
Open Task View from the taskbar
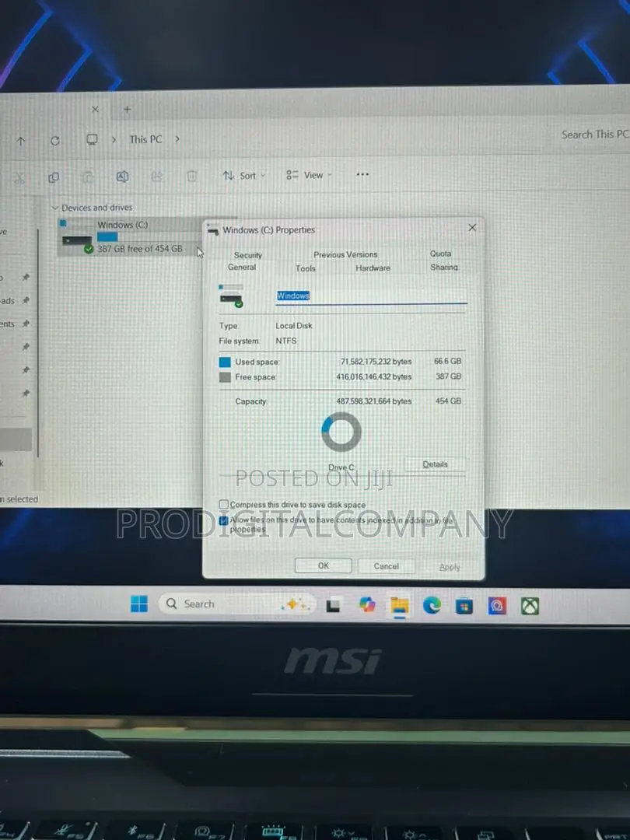coord(333,605)
